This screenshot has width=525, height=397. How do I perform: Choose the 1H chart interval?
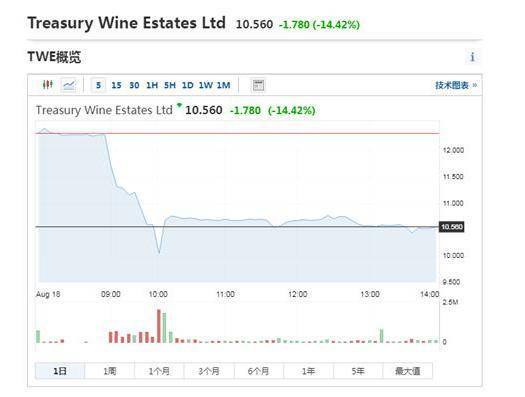click(x=152, y=85)
